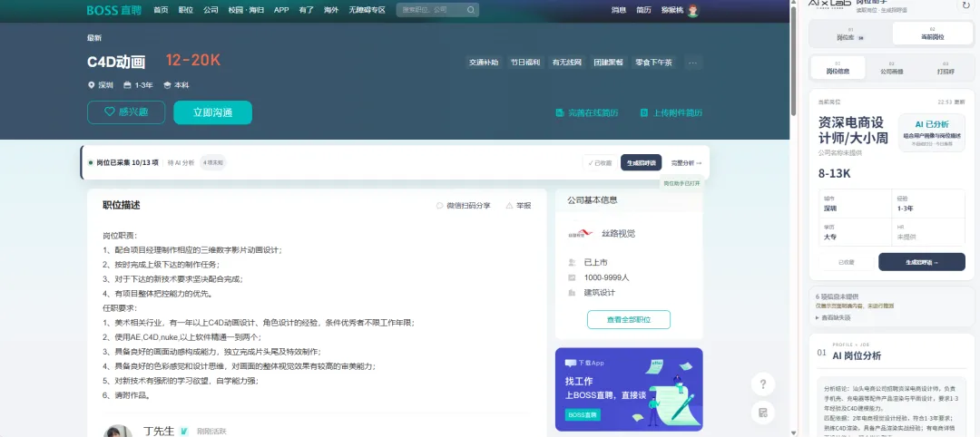Image resolution: width=980 pixels, height=437 pixels.
Task: Click the 上传附件简历 upload icon
Action: click(x=643, y=113)
